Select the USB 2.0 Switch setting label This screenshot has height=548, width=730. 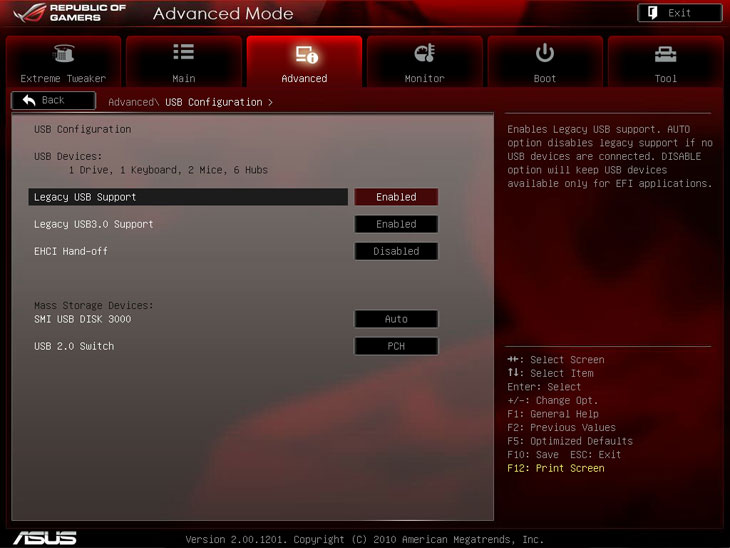click(74, 346)
